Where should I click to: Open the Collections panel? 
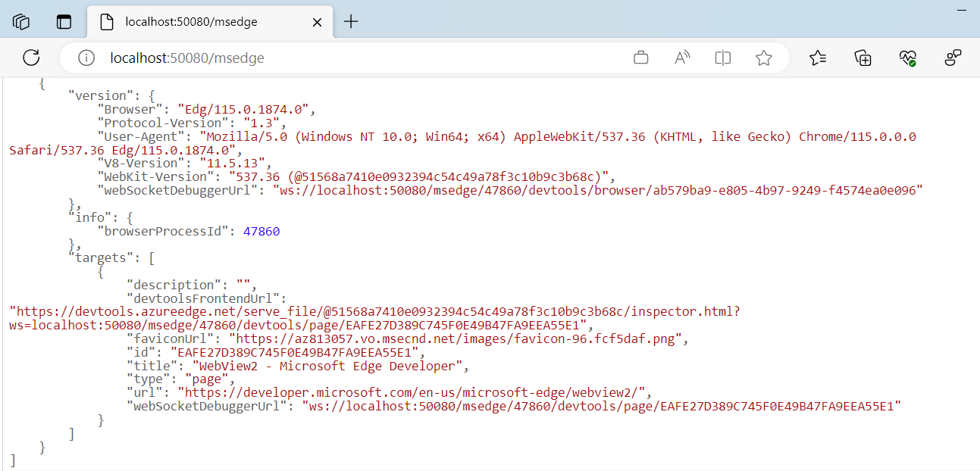pos(863,58)
